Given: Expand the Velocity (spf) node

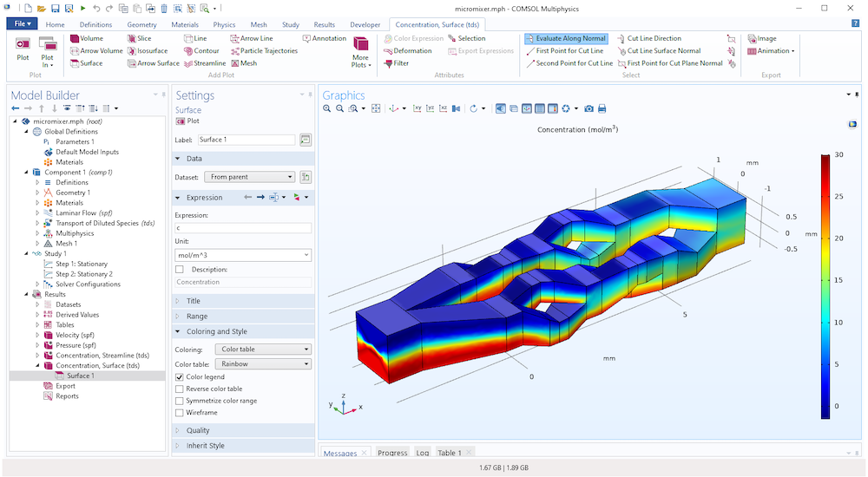Looking at the screenshot, I should point(37,335).
